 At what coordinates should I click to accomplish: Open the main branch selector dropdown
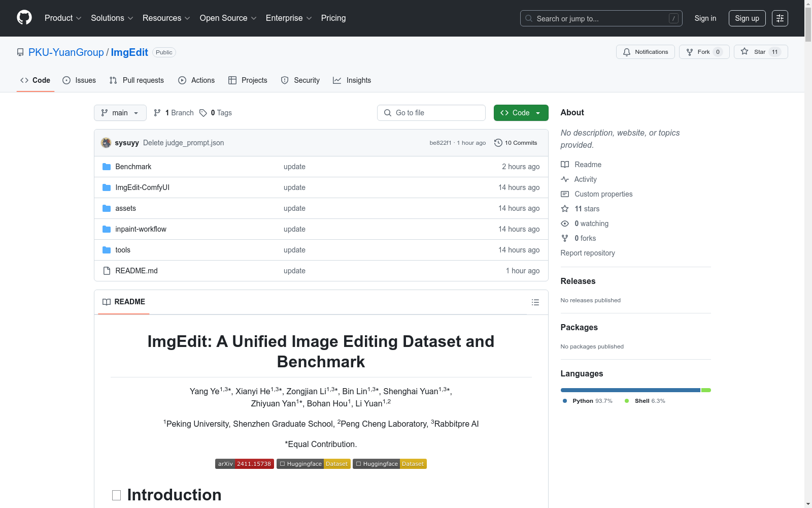[120, 113]
